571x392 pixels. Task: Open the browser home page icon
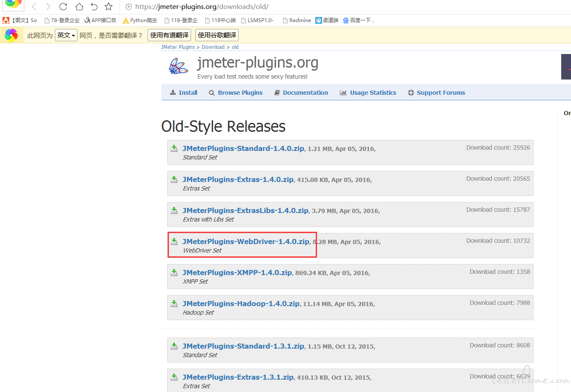point(79,6)
